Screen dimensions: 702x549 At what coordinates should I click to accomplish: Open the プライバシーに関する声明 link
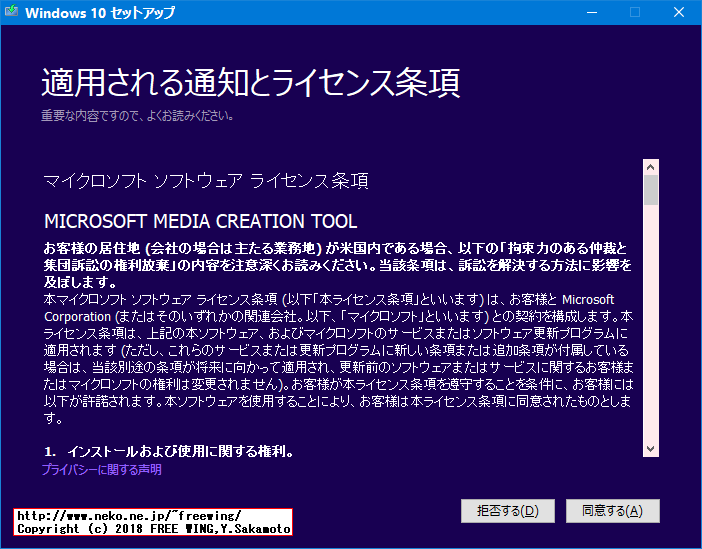click(x=102, y=470)
